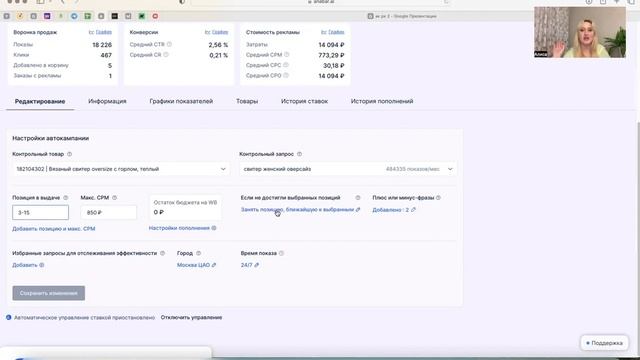Viewport: 640px width, 360px height.
Task: Click График link in Воронка продаж card
Action: coord(104,32)
